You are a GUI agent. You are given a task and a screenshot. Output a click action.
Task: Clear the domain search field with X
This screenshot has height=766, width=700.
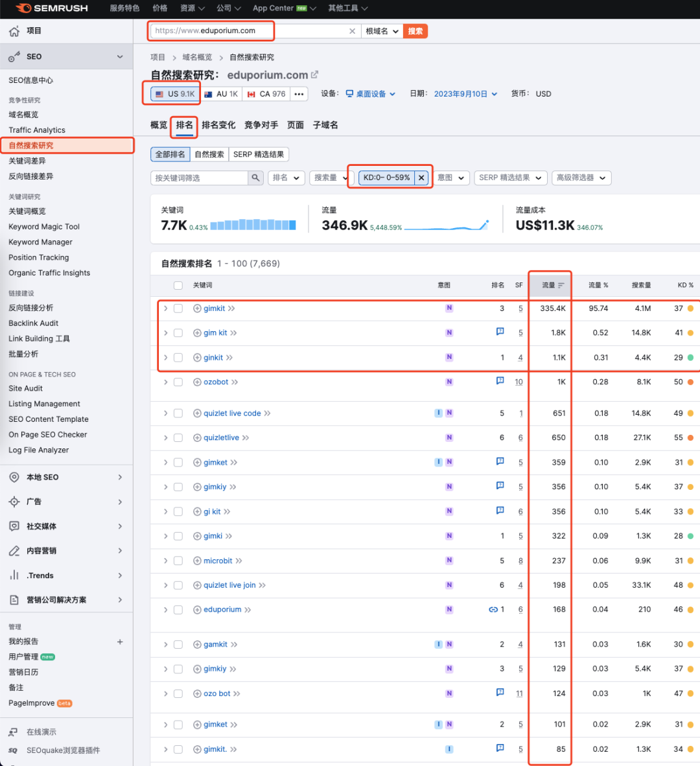352,31
